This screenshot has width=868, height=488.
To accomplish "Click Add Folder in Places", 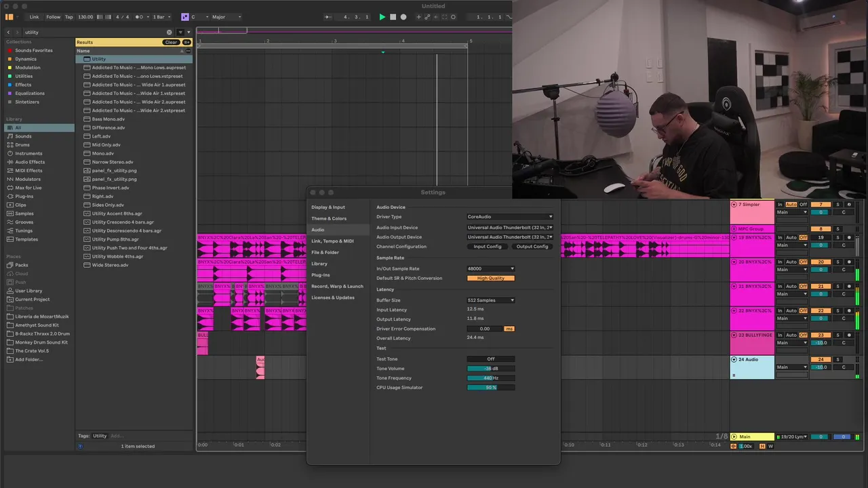I will [28, 359].
